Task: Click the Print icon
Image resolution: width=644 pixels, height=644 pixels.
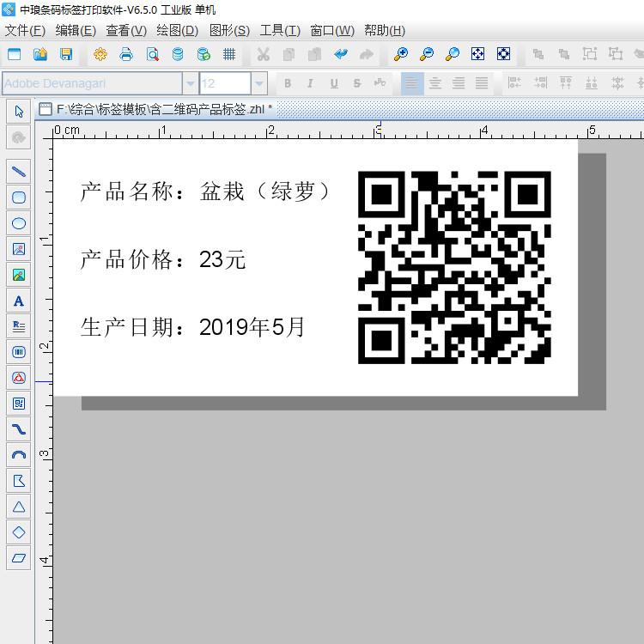Action: coord(126,54)
